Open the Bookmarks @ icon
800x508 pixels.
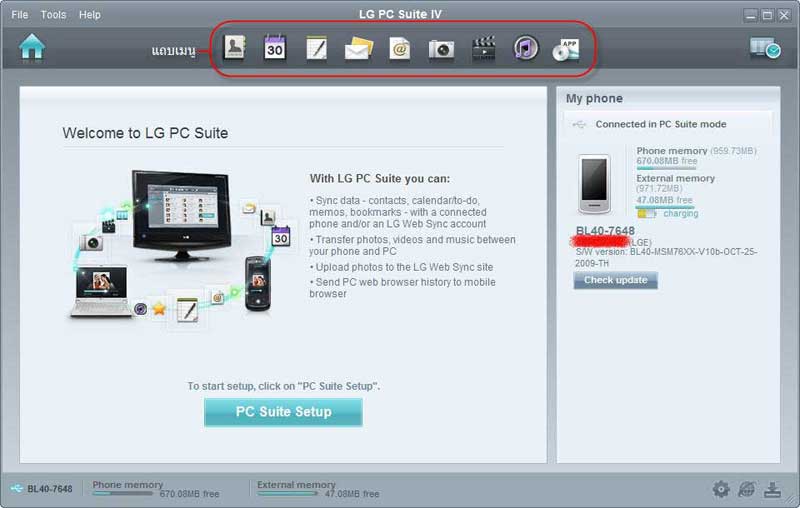(x=400, y=48)
